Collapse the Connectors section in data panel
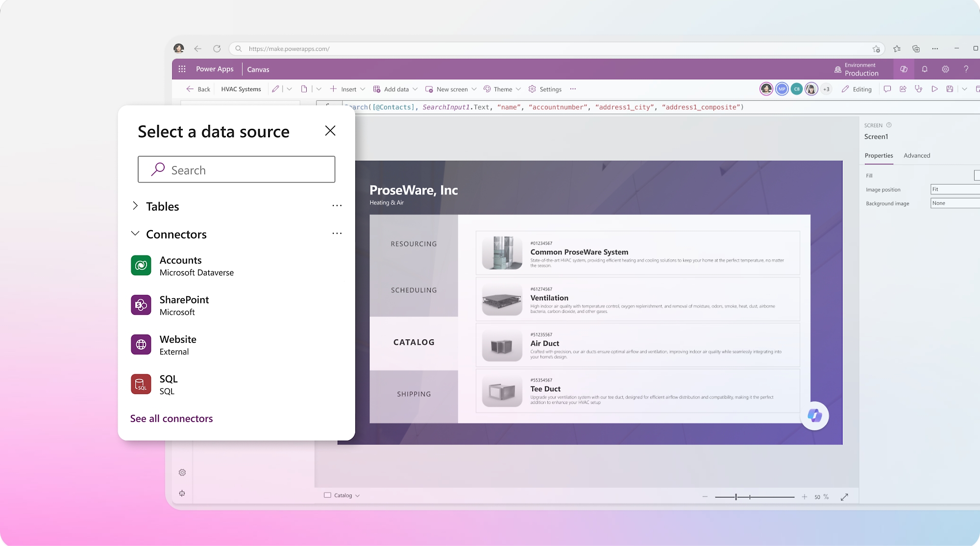The width and height of the screenshot is (980, 546). coord(135,233)
